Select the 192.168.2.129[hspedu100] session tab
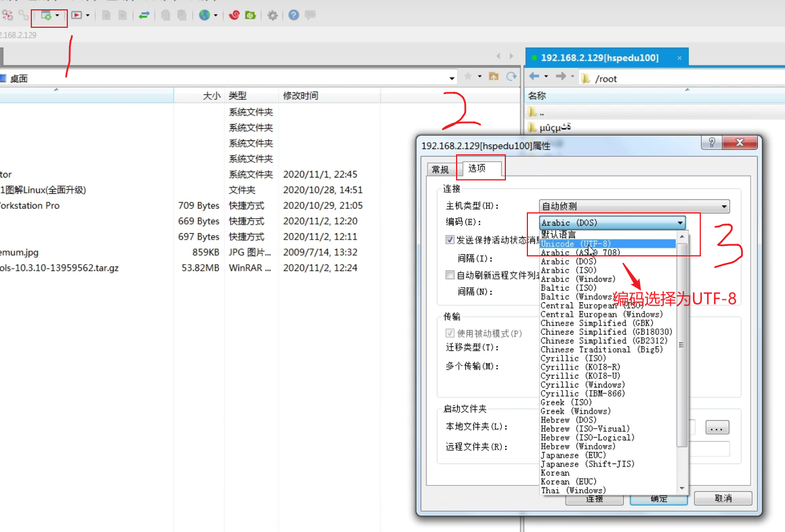This screenshot has width=785, height=532. point(606,57)
